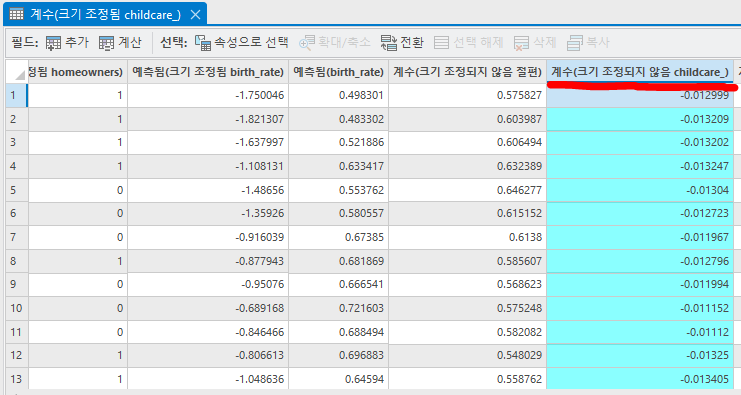Click the cell with value 0.580557
The width and height of the screenshot is (741, 395).
(x=338, y=214)
